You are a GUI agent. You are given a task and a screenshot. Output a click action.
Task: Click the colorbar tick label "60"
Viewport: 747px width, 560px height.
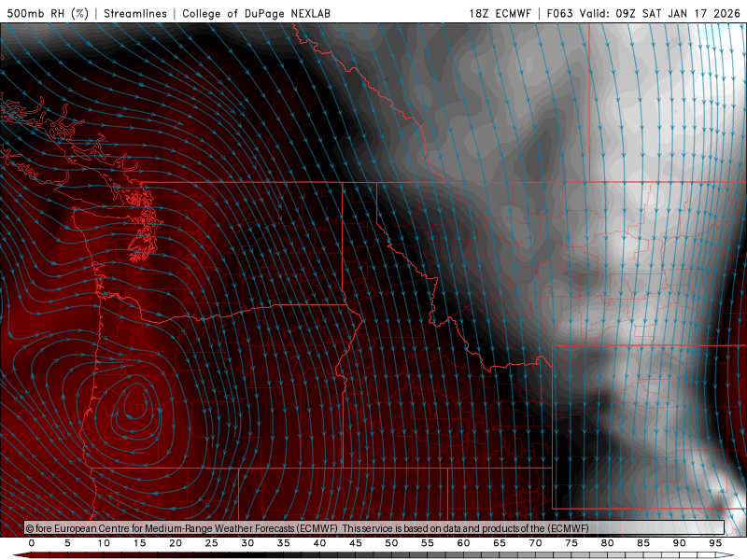(463, 543)
